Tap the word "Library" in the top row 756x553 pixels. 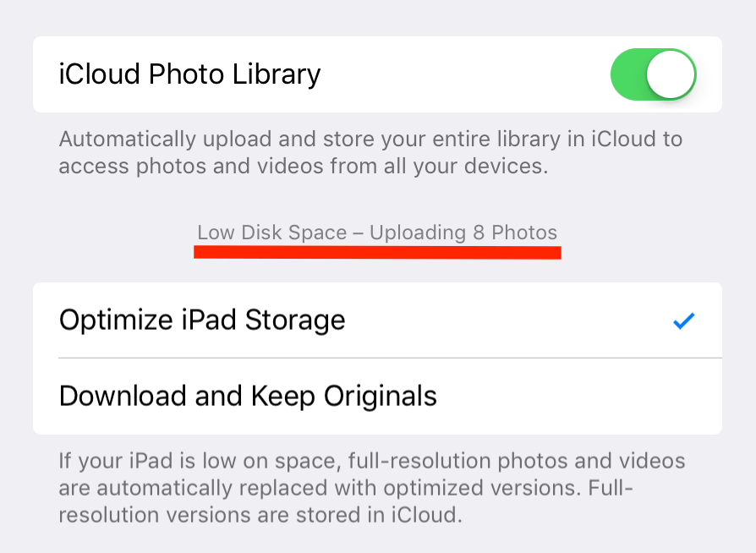point(277,74)
